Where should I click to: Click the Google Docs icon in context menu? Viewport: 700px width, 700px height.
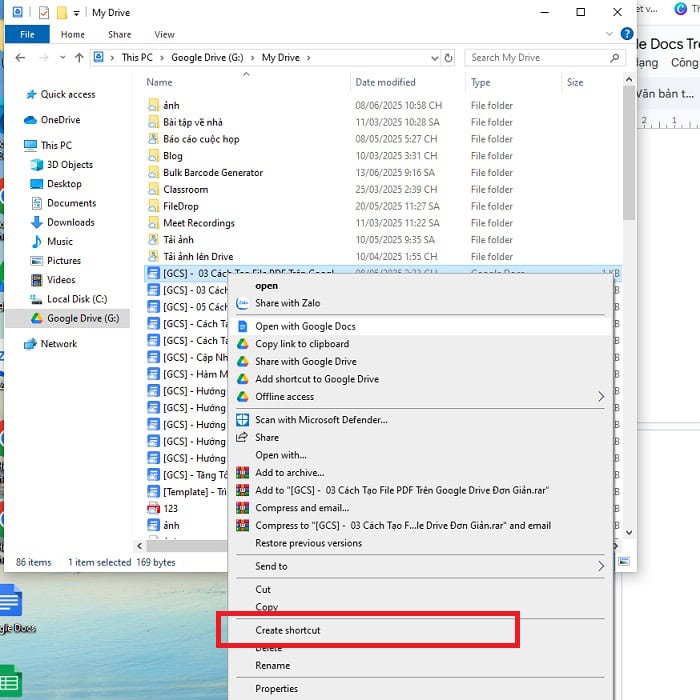242,326
